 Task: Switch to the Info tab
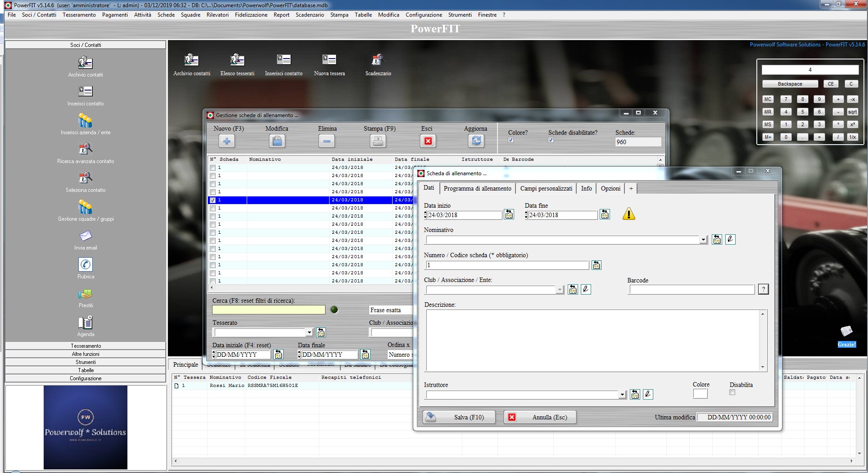pos(586,188)
